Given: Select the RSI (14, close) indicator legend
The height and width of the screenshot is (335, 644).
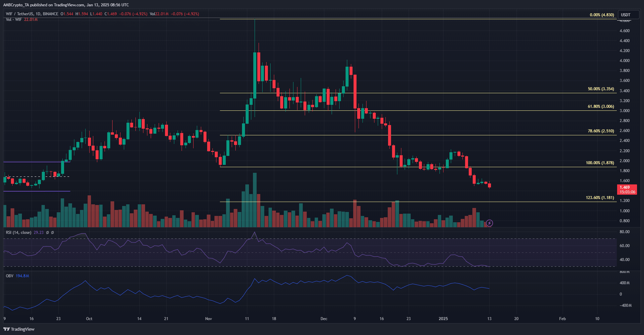Looking at the screenshot, I should (x=19, y=233).
